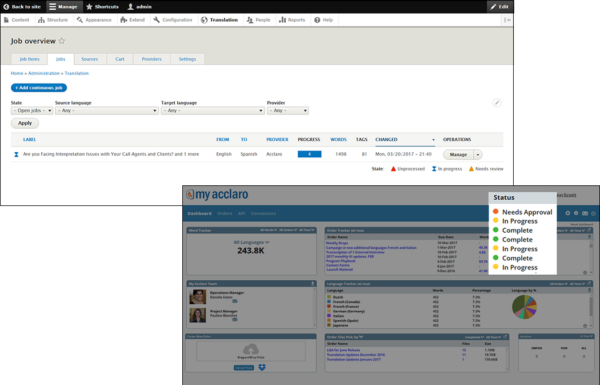Open the Connectors tab in my acclaro

click(x=263, y=214)
